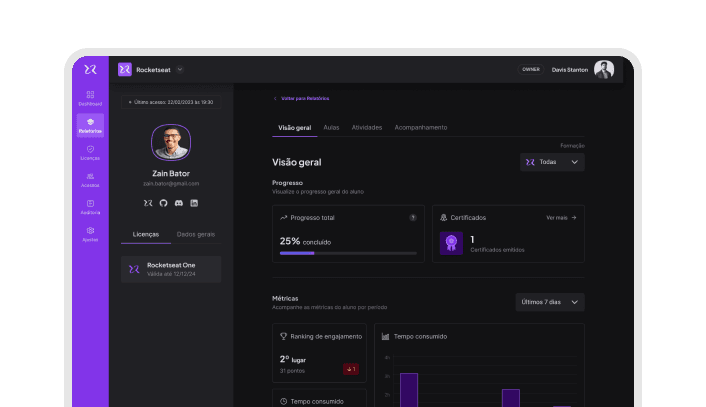Open Zain Bator's Rocketseat profile icon
The image size is (706, 407).
[x=148, y=203]
